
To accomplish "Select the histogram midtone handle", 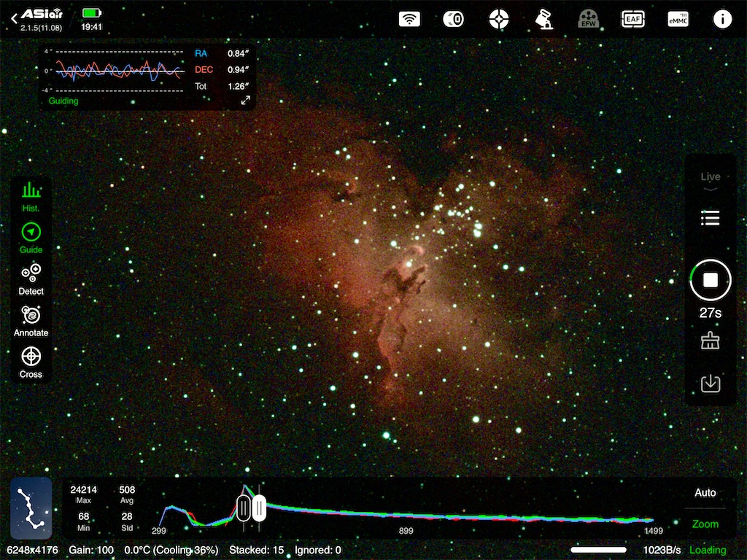I will tap(259, 508).
